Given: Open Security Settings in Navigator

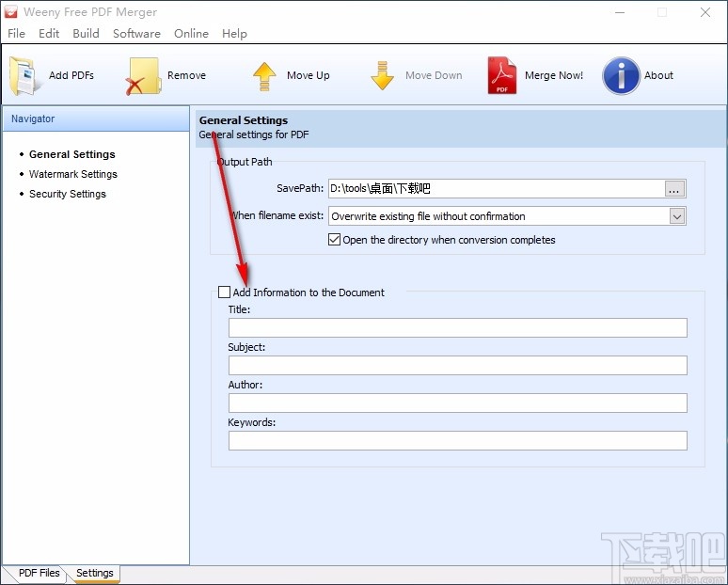Looking at the screenshot, I should click(68, 194).
